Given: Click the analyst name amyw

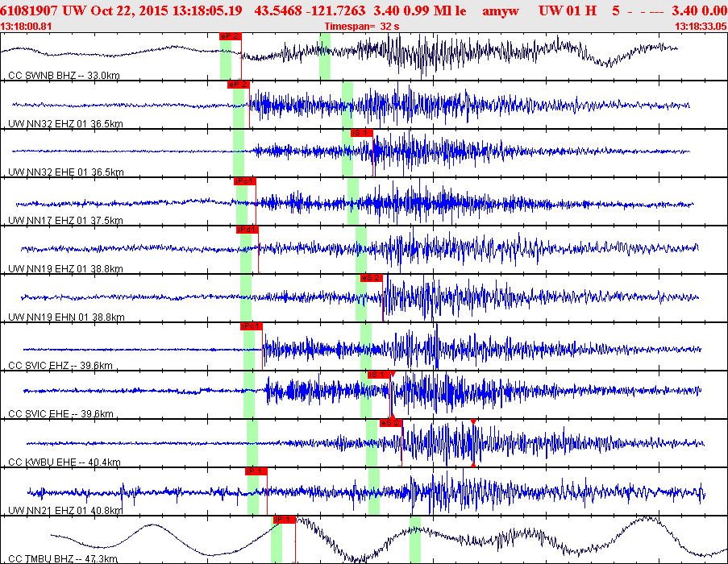Looking at the screenshot, I should [x=501, y=10].
